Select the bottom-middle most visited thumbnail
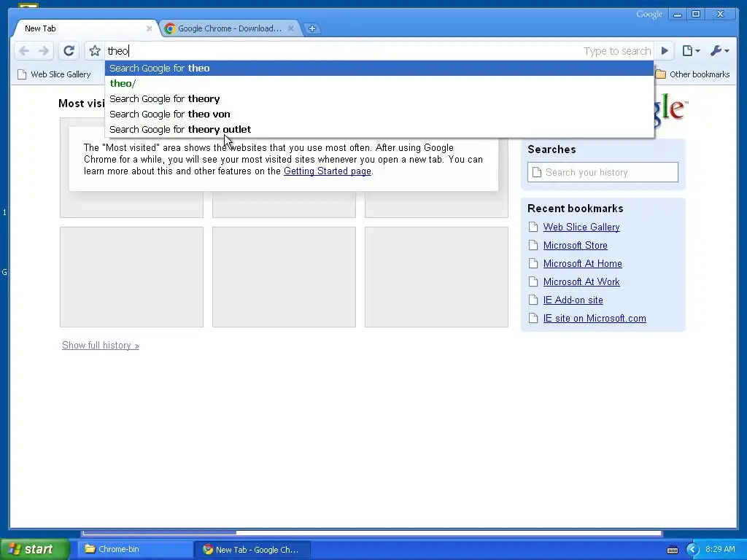Image resolution: width=747 pixels, height=560 pixels. point(284,277)
